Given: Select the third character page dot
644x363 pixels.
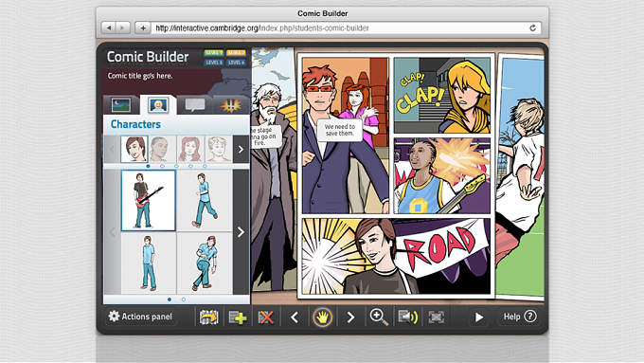Looking at the screenshot, I should pyautogui.click(x=176, y=166).
